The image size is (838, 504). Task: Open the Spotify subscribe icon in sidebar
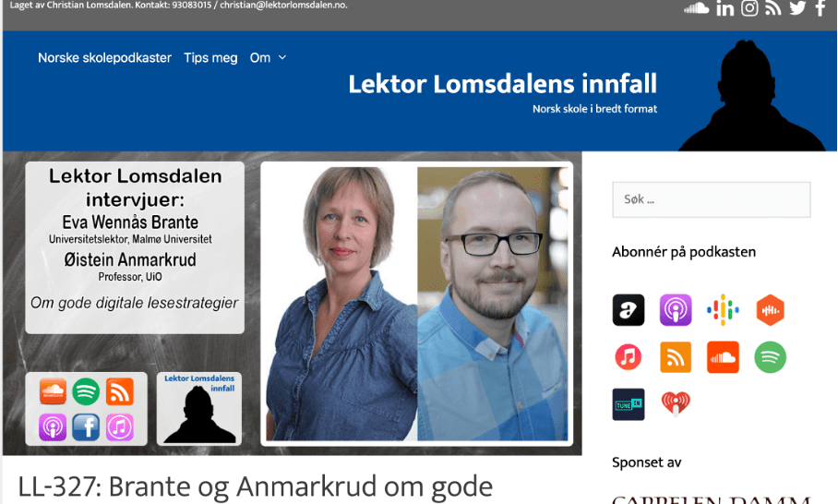point(770,357)
